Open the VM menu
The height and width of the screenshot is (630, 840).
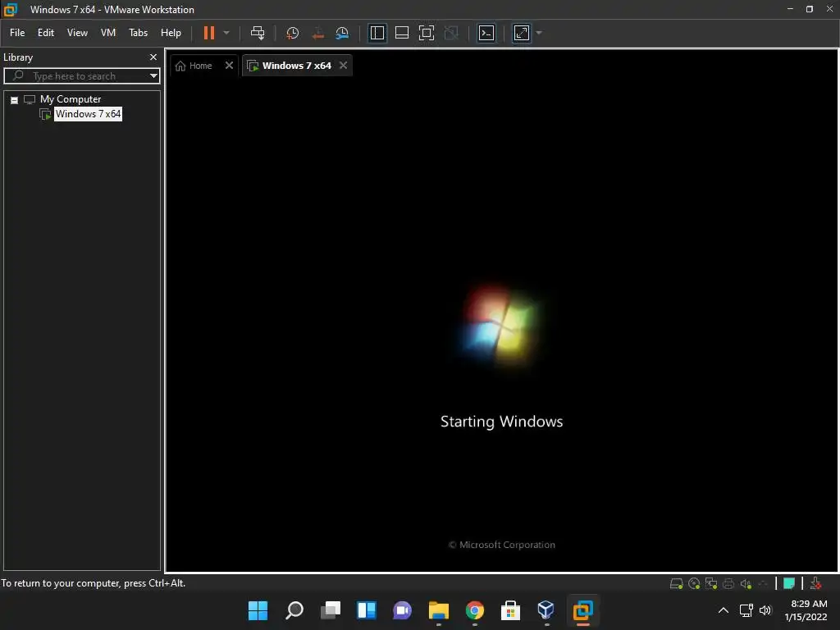[x=108, y=33]
